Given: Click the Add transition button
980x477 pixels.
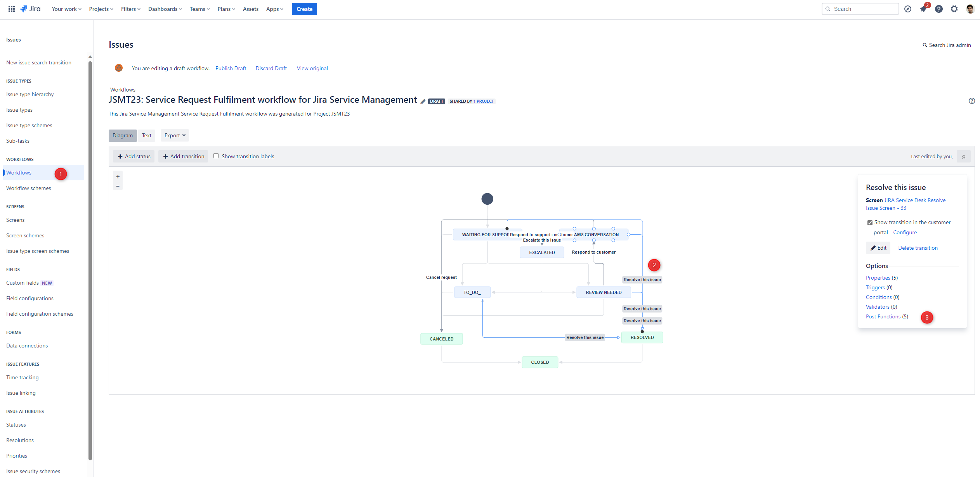Looking at the screenshot, I should (183, 156).
